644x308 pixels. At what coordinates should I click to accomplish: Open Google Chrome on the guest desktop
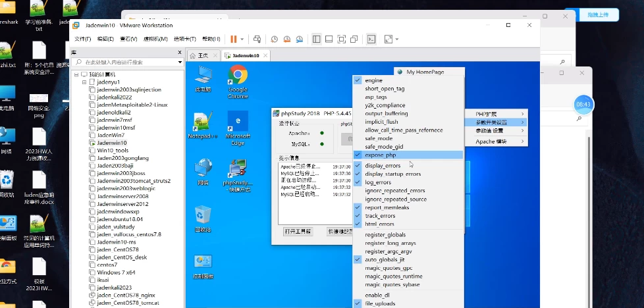[x=238, y=79]
